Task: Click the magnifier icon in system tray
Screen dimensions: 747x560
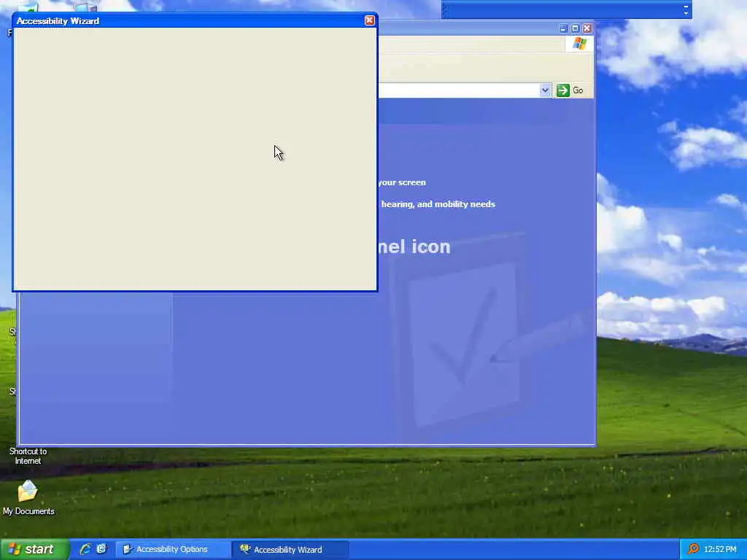Action: pos(693,549)
